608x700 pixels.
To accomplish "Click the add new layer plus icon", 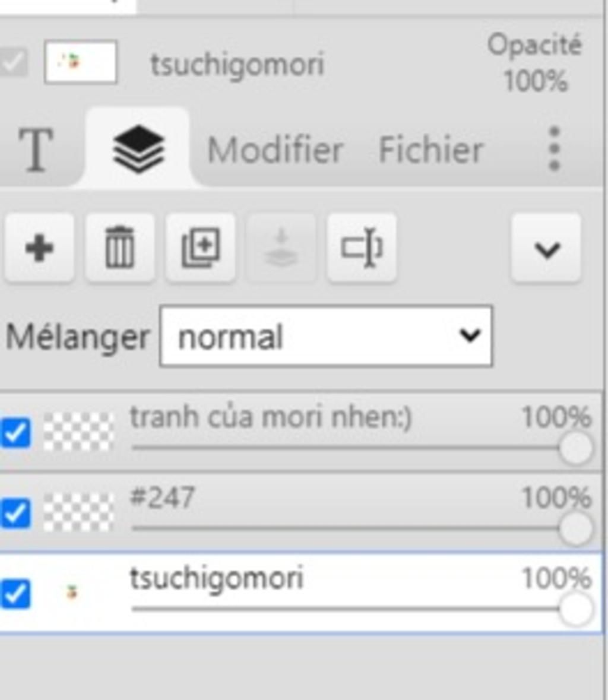I will click(x=39, y=248).
